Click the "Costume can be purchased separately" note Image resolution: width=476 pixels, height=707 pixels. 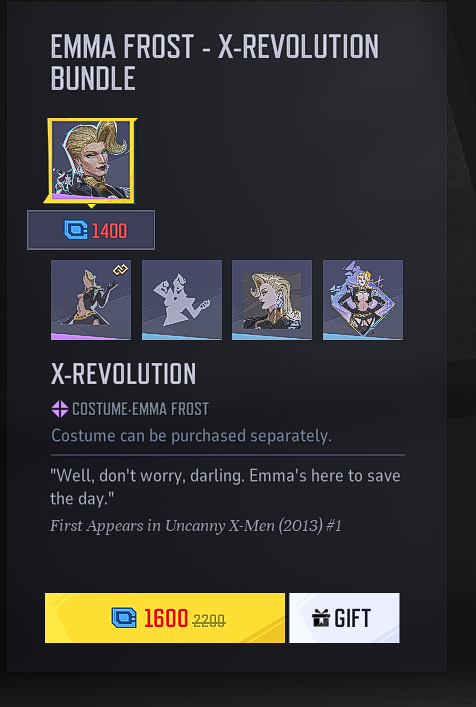click(191, 436)
